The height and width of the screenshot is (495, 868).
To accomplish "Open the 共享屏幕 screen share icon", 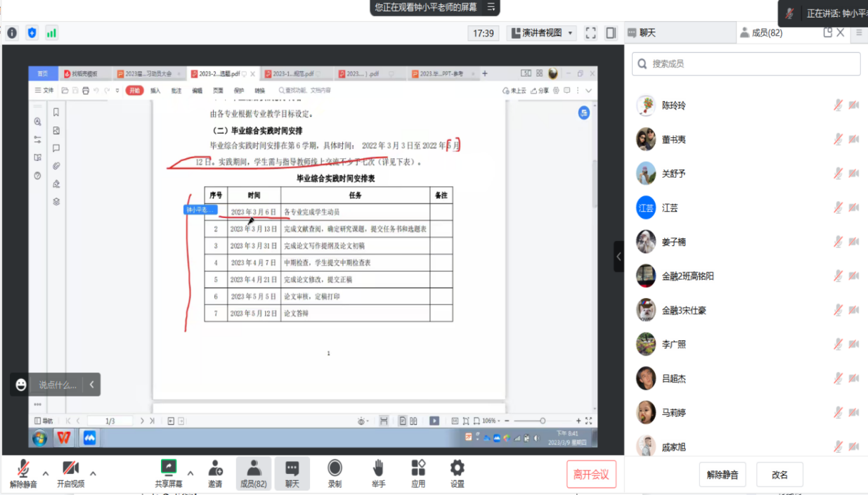I will [x=169, y=468].
